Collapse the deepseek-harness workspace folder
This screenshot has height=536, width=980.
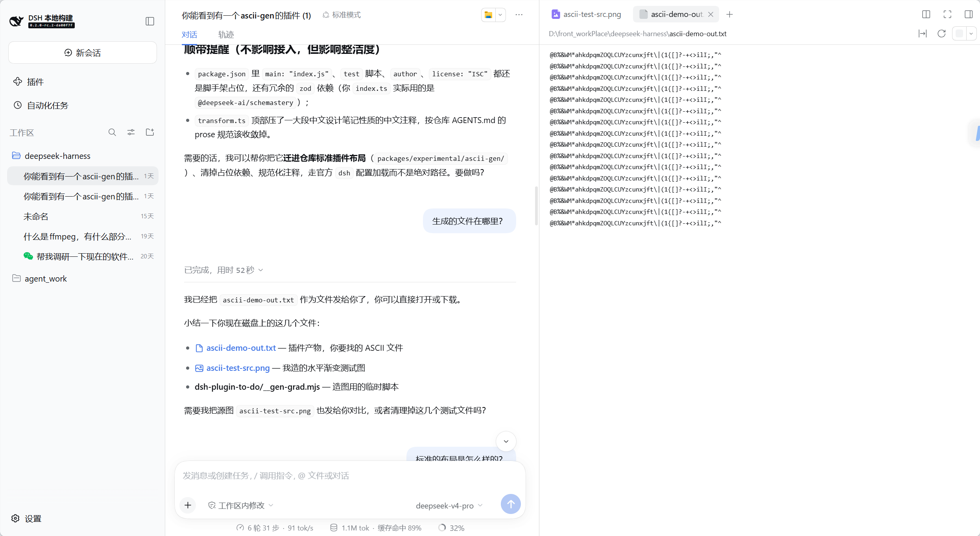pos(52,156)
